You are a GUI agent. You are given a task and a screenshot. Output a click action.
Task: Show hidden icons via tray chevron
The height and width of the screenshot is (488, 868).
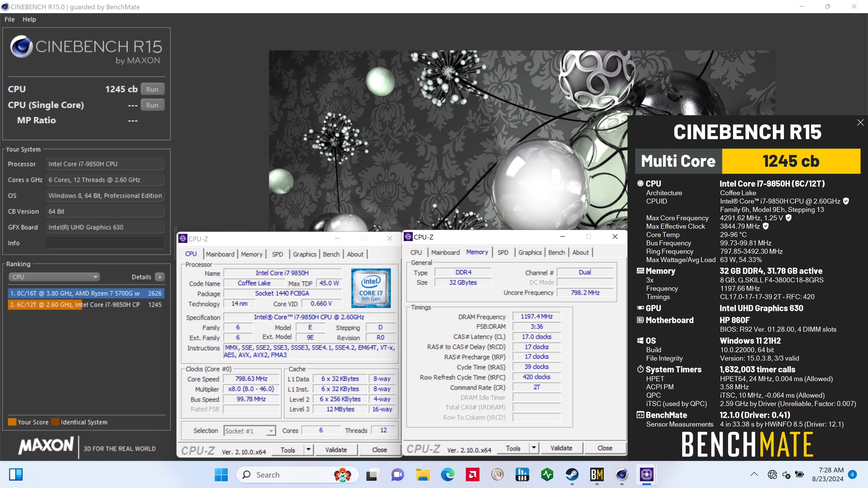click(755, 474)
